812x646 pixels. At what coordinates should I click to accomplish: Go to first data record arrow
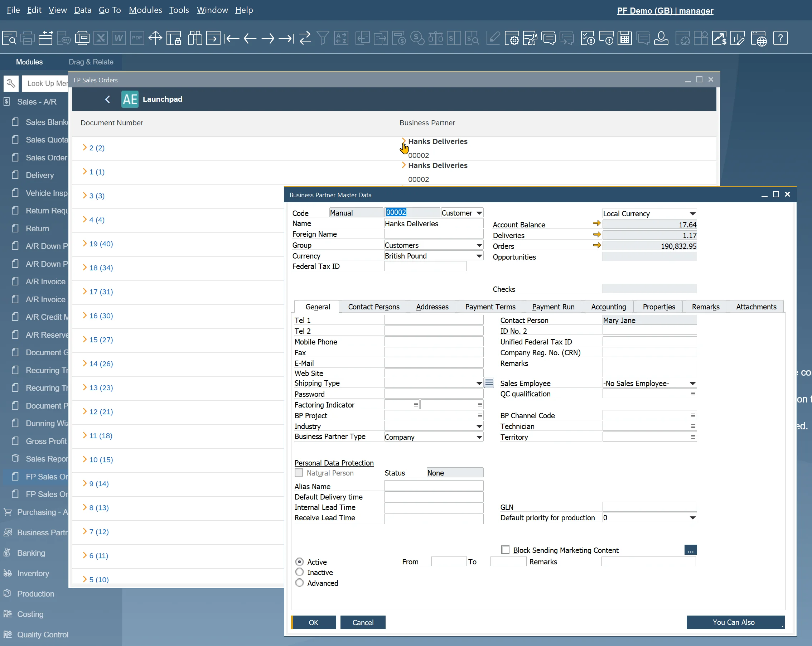coord(232,38)
